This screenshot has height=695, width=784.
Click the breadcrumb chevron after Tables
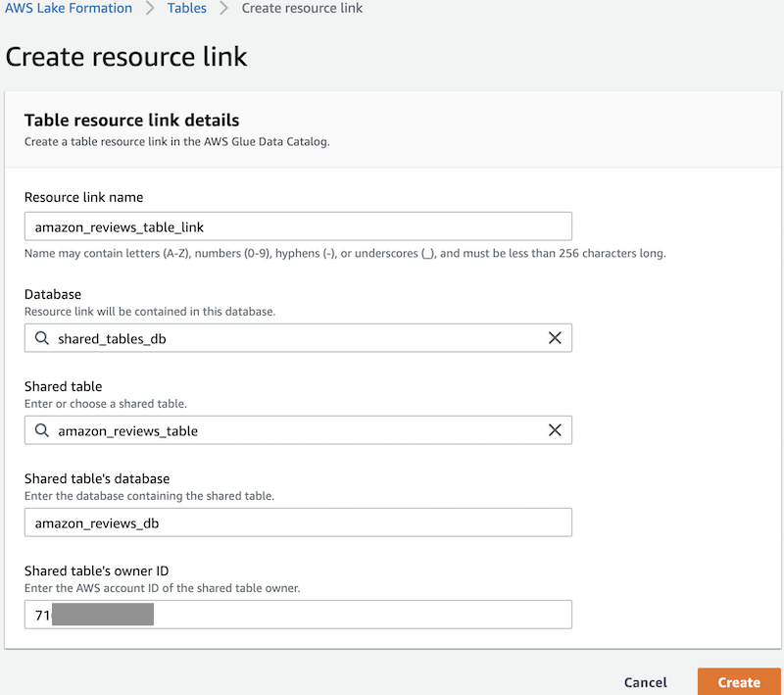(x=223, y=9)
